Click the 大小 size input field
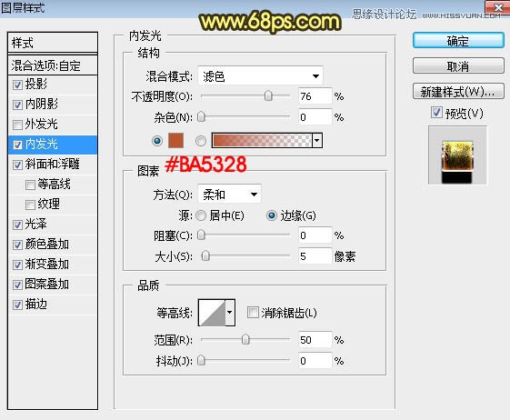Screen dimensions: 510x420 tap(315, 256)
